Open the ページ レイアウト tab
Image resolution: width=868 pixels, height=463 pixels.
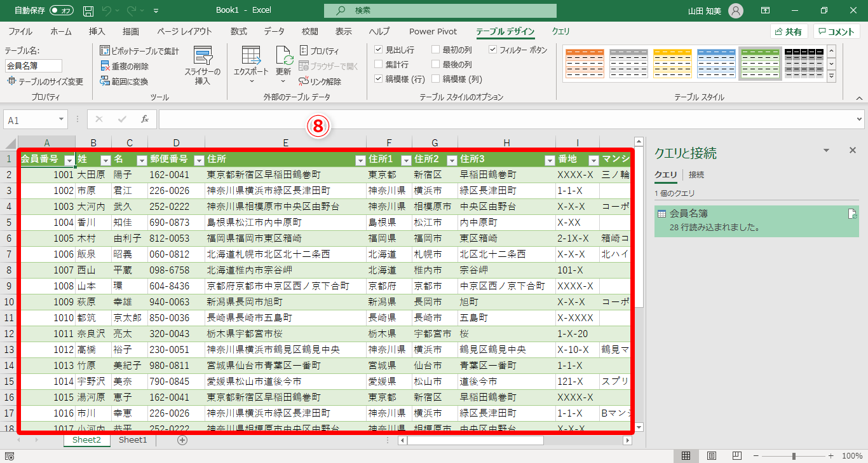(x=184, y=31)
